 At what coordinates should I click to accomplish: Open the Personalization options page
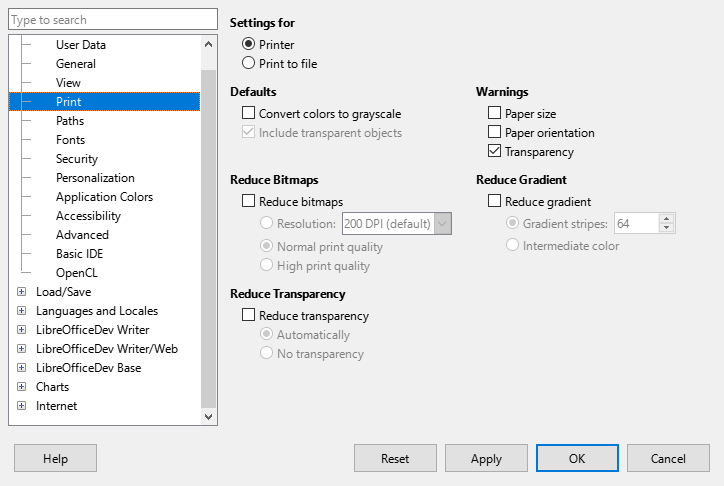point(95,178)
